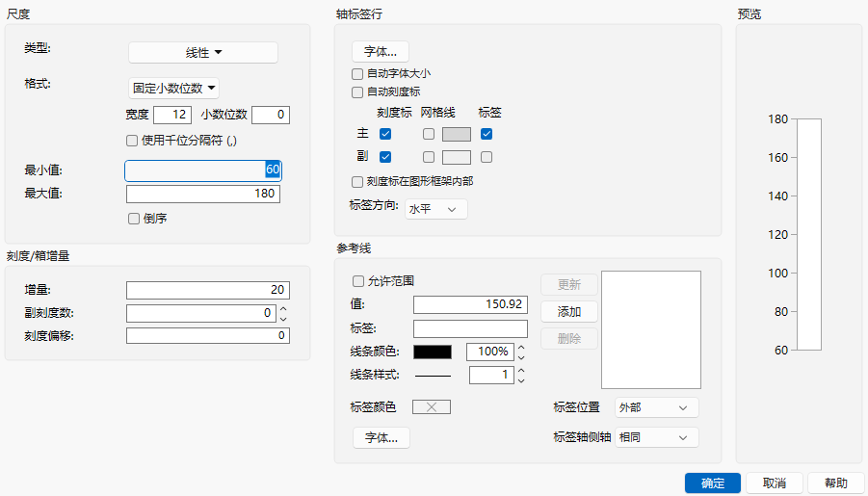Open 字体 button in 参考线
This screenshot has height=496, width=868.
[x=381, y=438]
